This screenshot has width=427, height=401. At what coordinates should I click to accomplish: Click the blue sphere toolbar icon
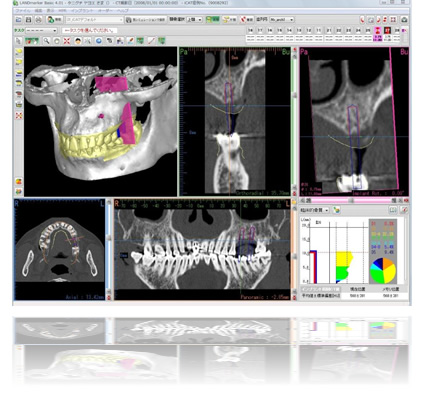[x=99, y=41]
